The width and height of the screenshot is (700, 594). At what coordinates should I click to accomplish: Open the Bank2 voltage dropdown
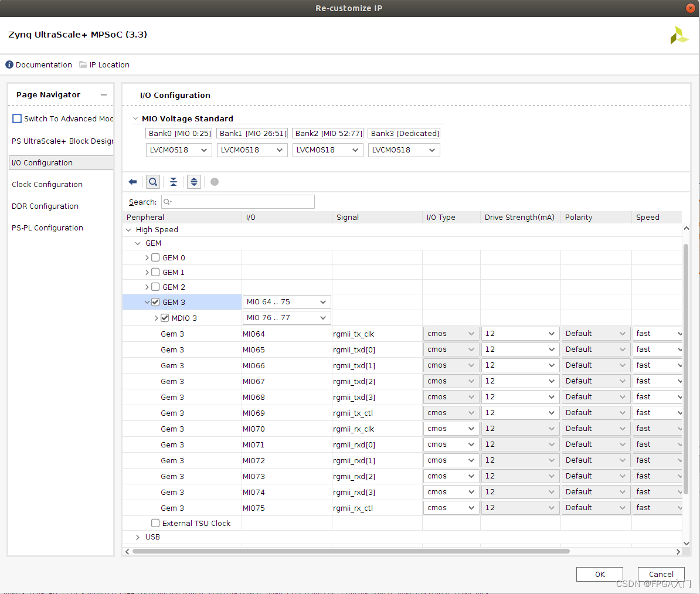coord(328,150)
